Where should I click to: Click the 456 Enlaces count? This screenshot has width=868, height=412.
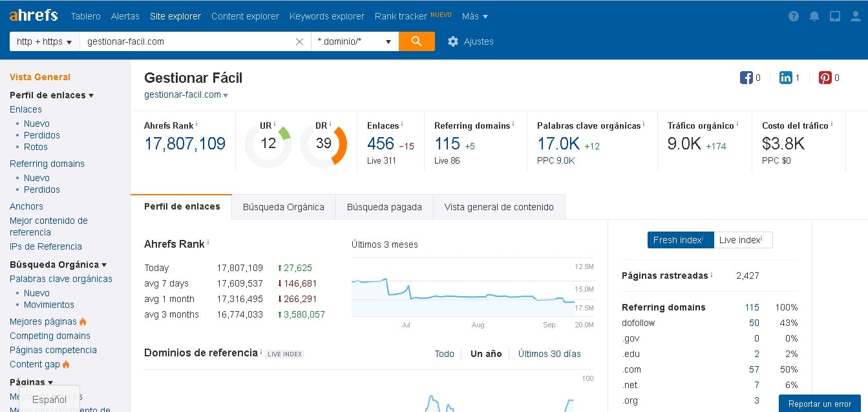point(381,144)
